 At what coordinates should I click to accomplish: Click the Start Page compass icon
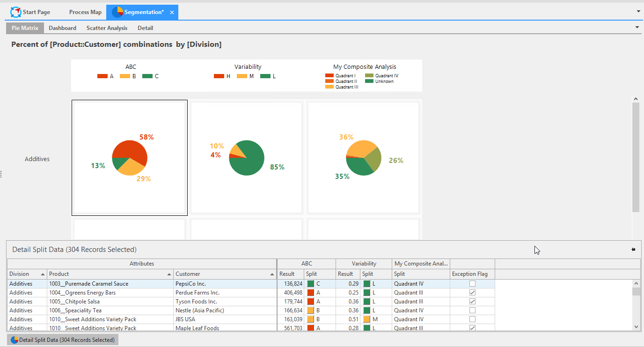point(16,12)
